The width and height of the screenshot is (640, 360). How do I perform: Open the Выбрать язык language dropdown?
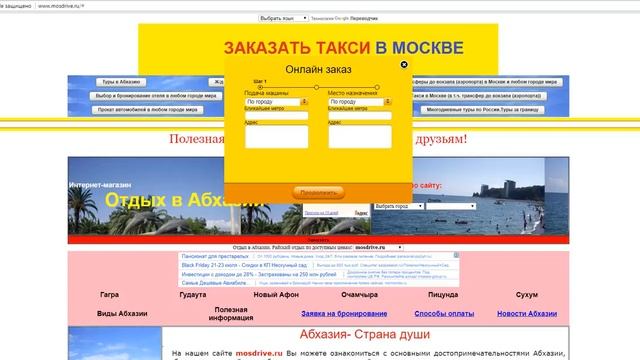283,18
